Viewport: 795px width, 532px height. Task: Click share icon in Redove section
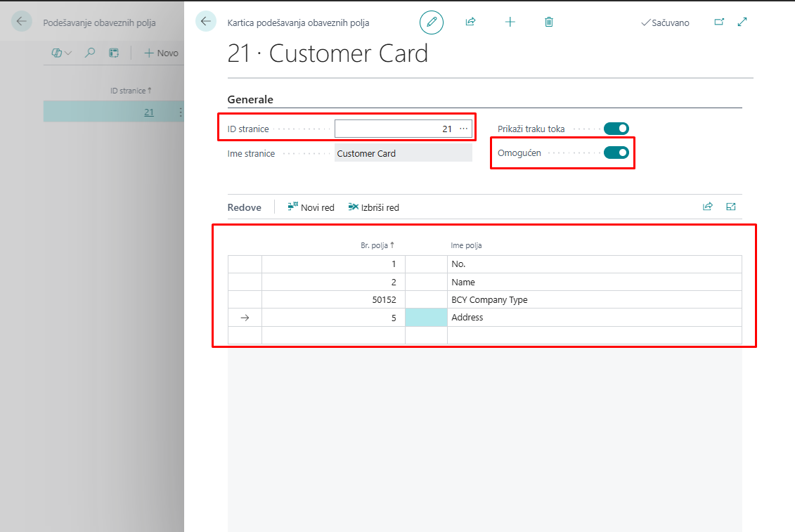click(708, 207)
